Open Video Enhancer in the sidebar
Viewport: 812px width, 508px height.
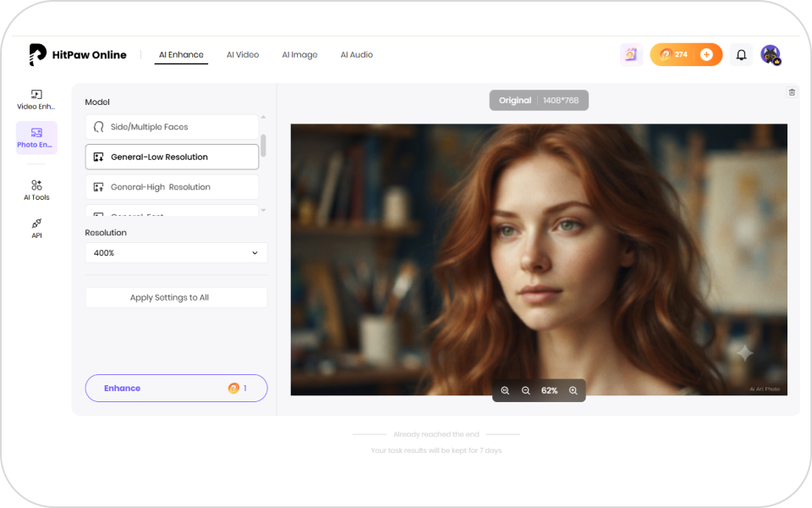point(36,100)
